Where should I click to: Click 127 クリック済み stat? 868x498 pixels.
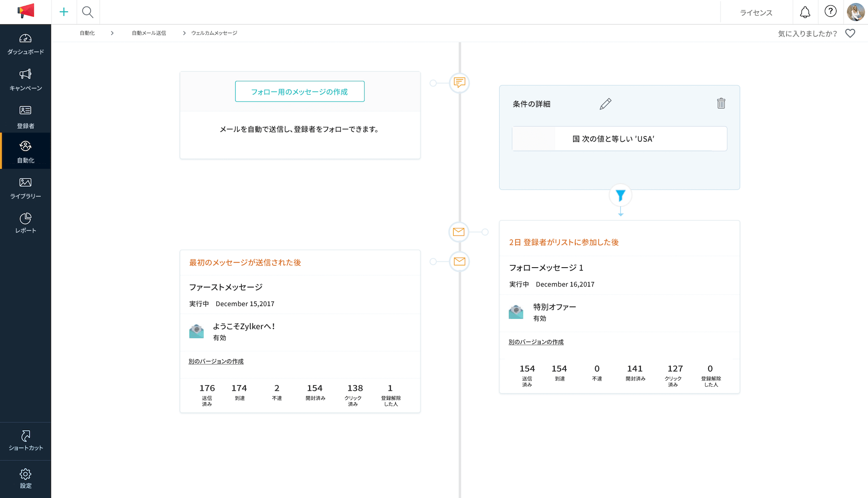coord(674,375)
